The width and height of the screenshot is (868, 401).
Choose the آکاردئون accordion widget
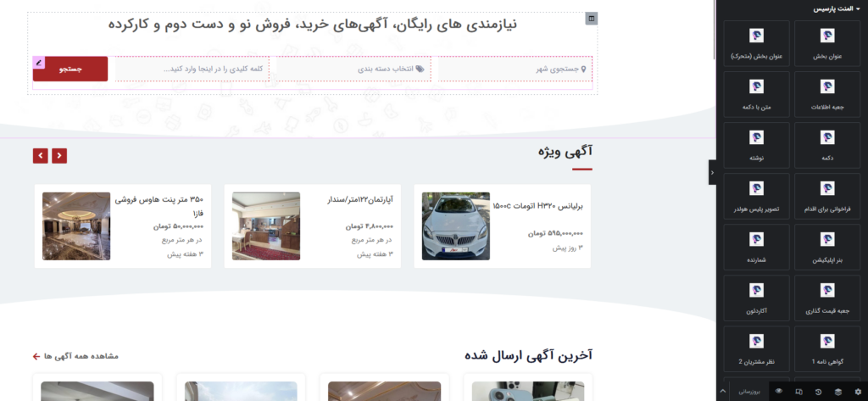click(x=756, y=298)
